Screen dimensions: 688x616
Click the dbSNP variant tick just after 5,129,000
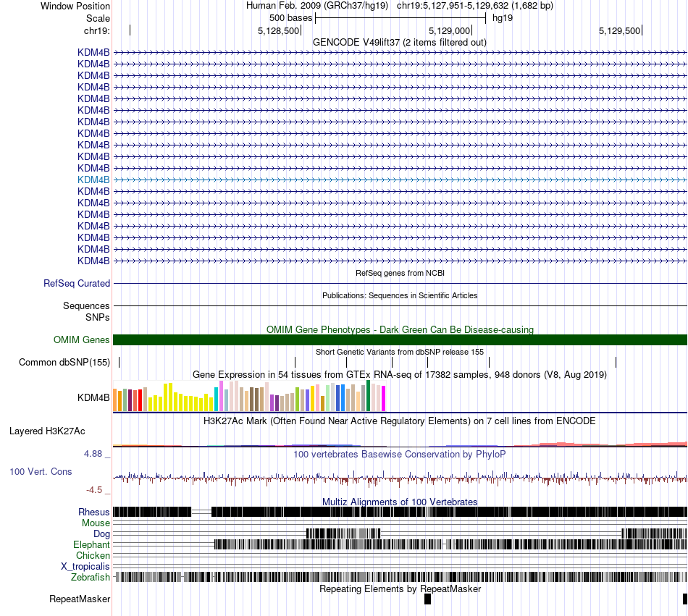490,362
